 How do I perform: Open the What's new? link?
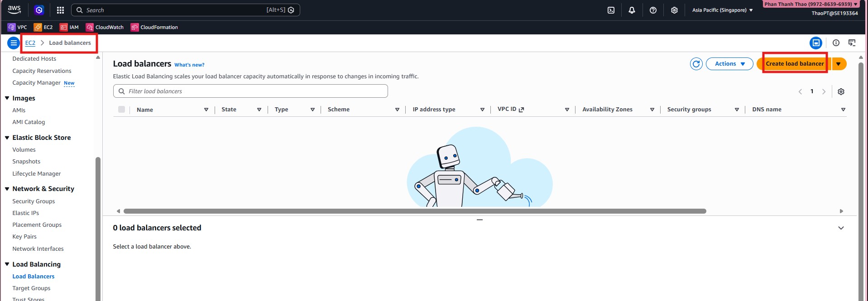tap(189, 65)
